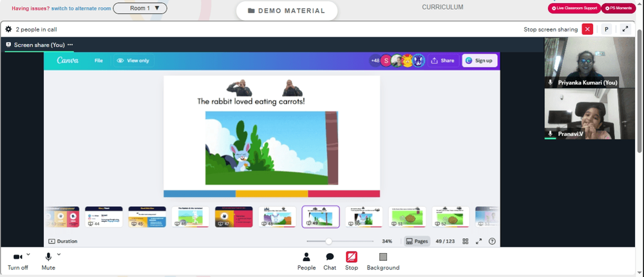This screenshot has height=277, width=644.
Task: Click red X to stop screen sharing
Action: 587,29
